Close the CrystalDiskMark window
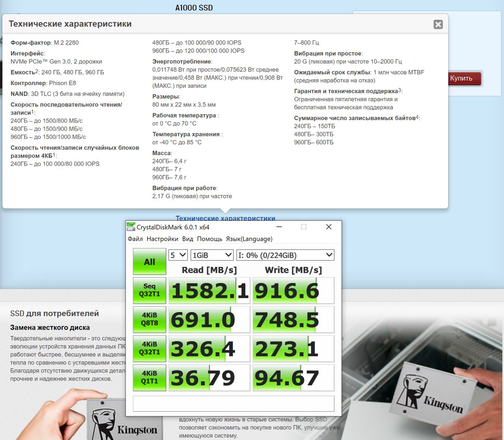504x440 pixels. coord(329,227)
